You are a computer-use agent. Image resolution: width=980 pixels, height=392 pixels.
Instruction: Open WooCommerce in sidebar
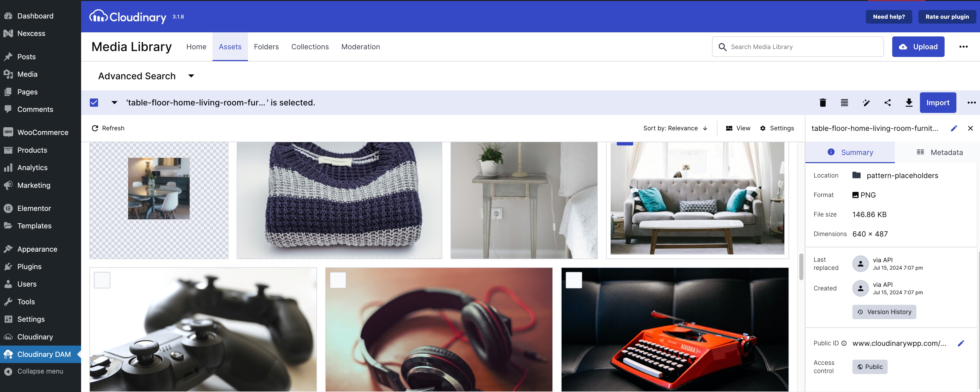[40, 132]
